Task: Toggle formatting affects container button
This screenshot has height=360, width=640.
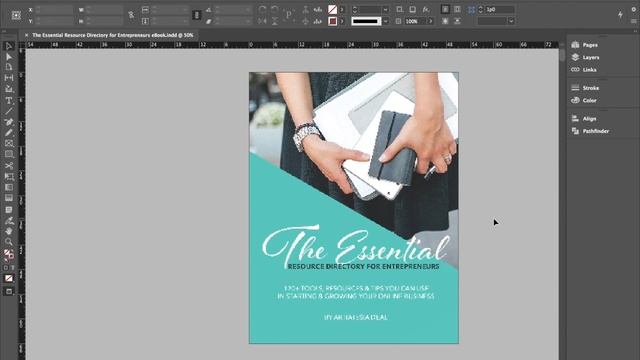Action: point(6,268)
